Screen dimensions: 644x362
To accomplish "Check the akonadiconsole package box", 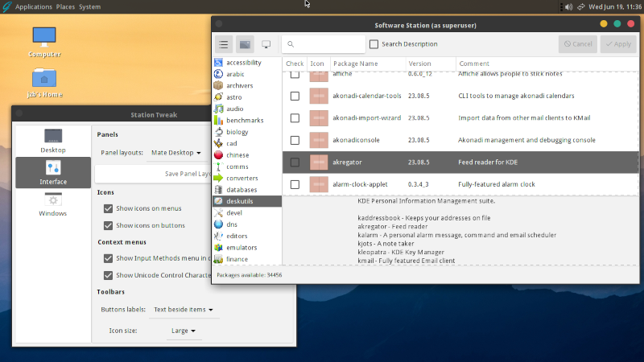I will point(295,140).
